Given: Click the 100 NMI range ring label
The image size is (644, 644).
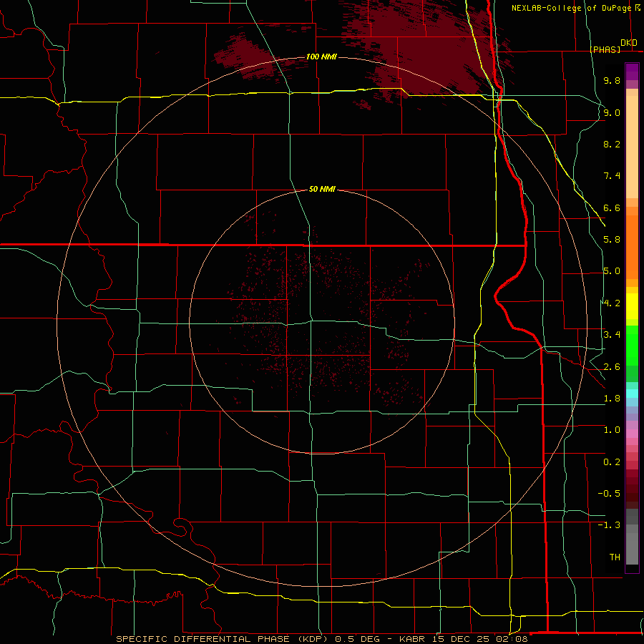Looking at the screenshot, I should point(321,57).
